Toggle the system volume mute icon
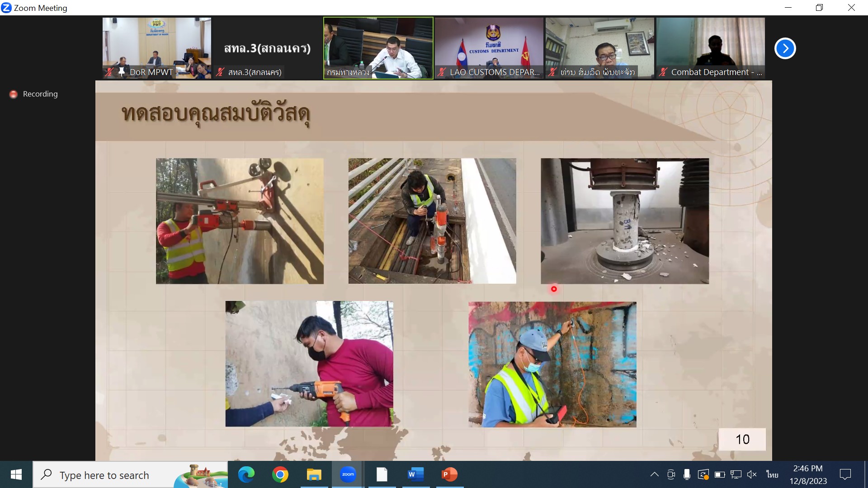This screenshot has width=868, height=488. [752, 474]
